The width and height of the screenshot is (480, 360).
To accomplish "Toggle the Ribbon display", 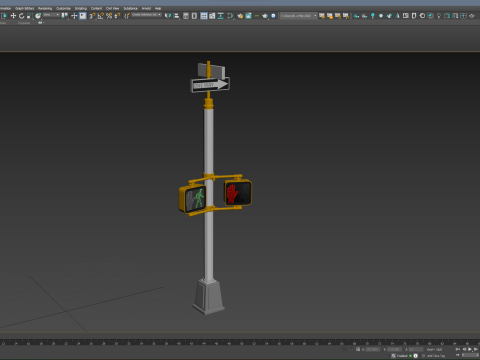I will pos(204,16).
